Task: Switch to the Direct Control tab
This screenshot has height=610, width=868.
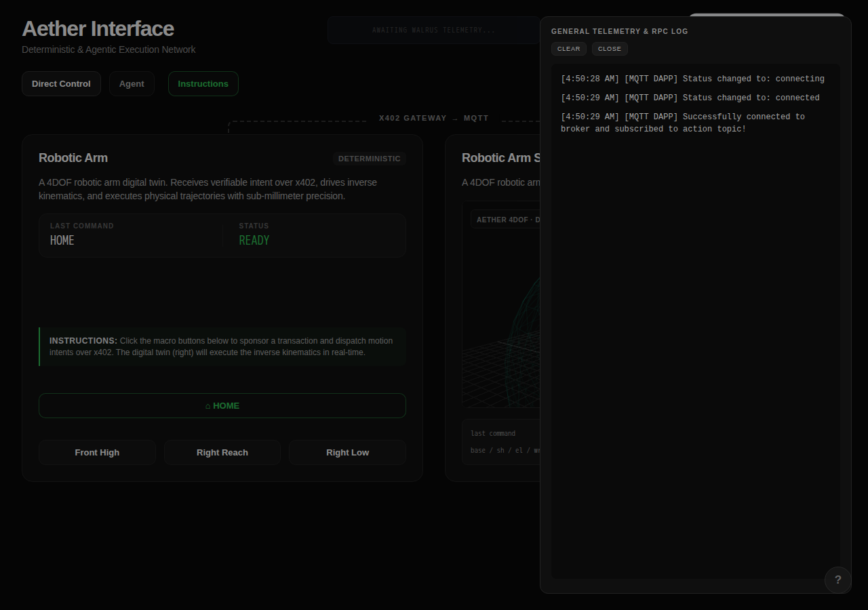Action: pos(61,84)
